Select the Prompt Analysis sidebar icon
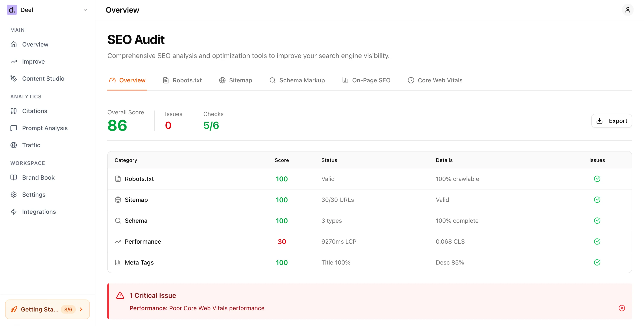The image size is (644, 326). 14,128
